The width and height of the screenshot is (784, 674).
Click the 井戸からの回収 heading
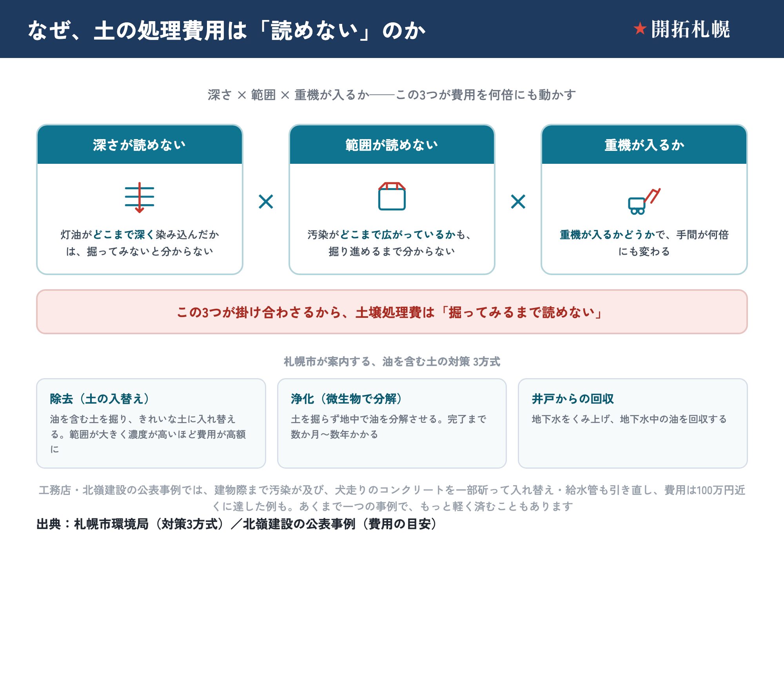[x=573, y=399]
